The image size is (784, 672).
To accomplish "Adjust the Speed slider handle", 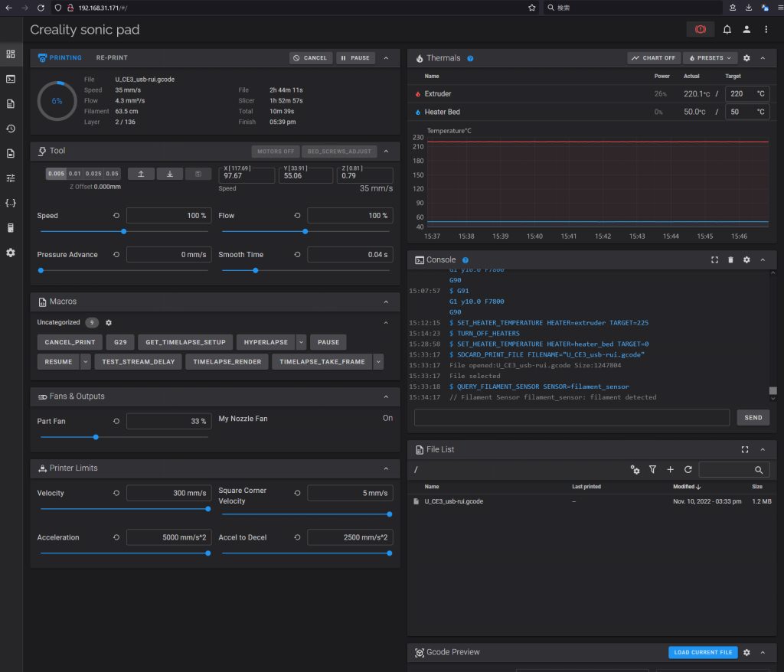I will point(124,231).
